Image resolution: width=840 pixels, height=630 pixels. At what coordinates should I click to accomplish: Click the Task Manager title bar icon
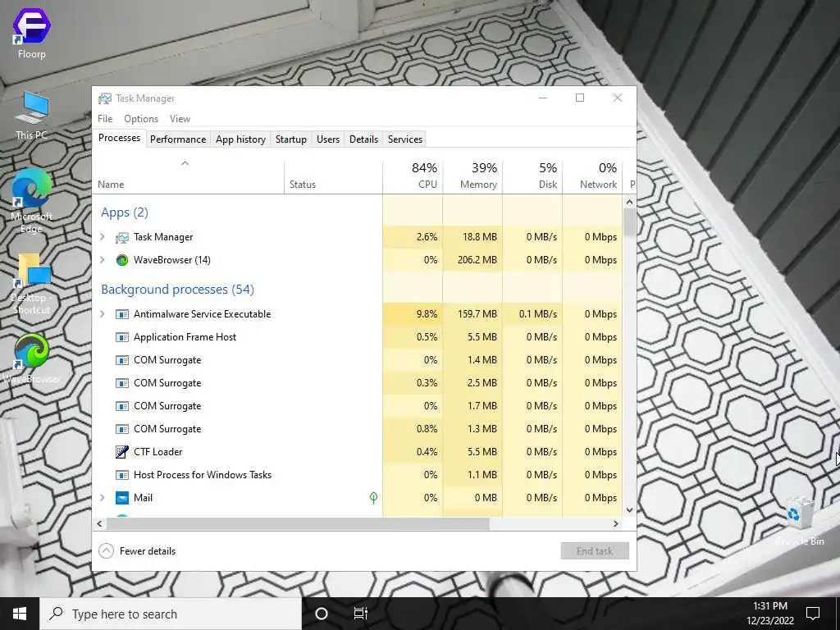click(105, 98)
